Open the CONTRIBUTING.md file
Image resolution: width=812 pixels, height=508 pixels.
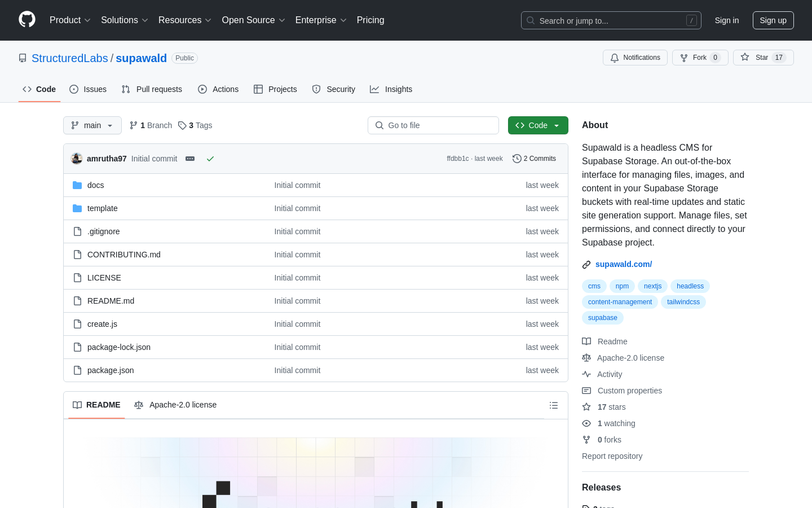(124, 255)
